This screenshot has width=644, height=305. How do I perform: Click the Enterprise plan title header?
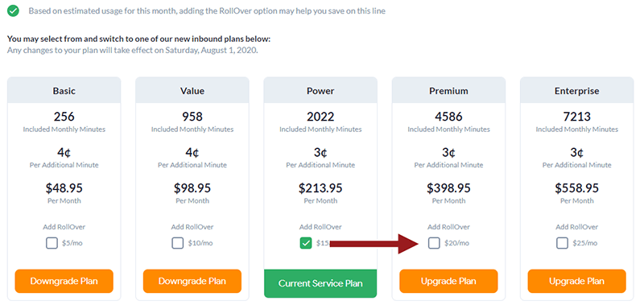576,91
